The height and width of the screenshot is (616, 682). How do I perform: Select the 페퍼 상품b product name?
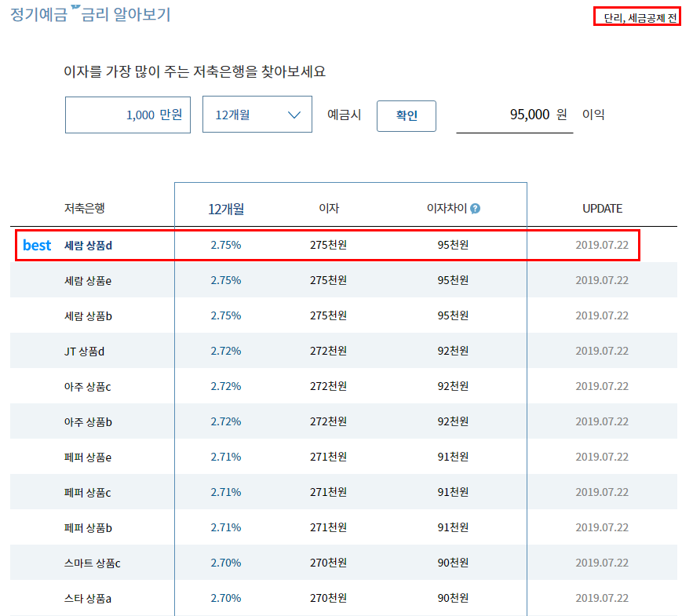point(89,527)
